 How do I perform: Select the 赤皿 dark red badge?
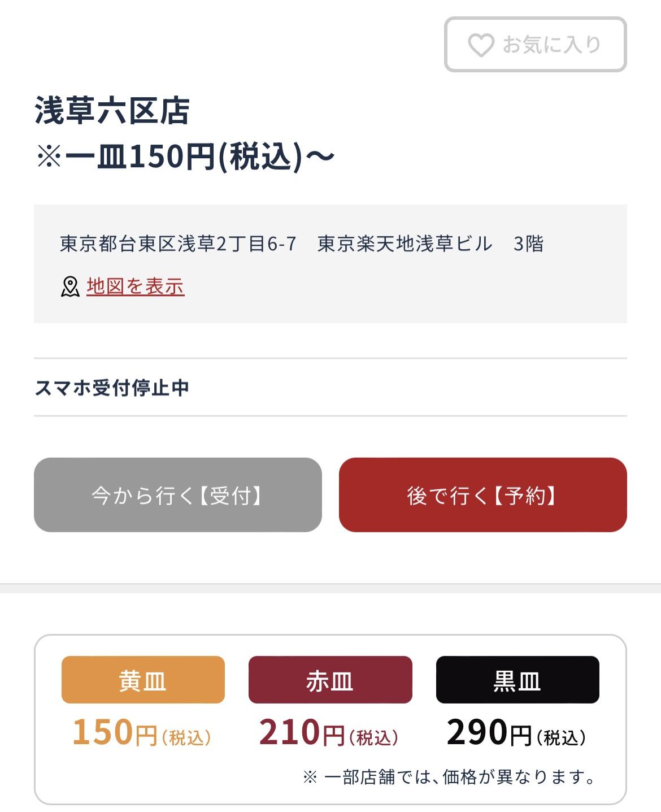pos(330,680)
